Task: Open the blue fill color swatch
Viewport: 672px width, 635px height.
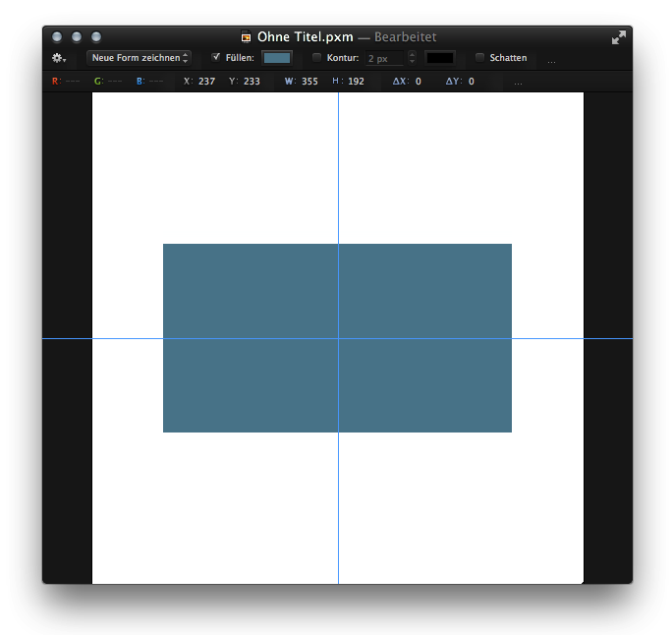Action: coord(277,58)
